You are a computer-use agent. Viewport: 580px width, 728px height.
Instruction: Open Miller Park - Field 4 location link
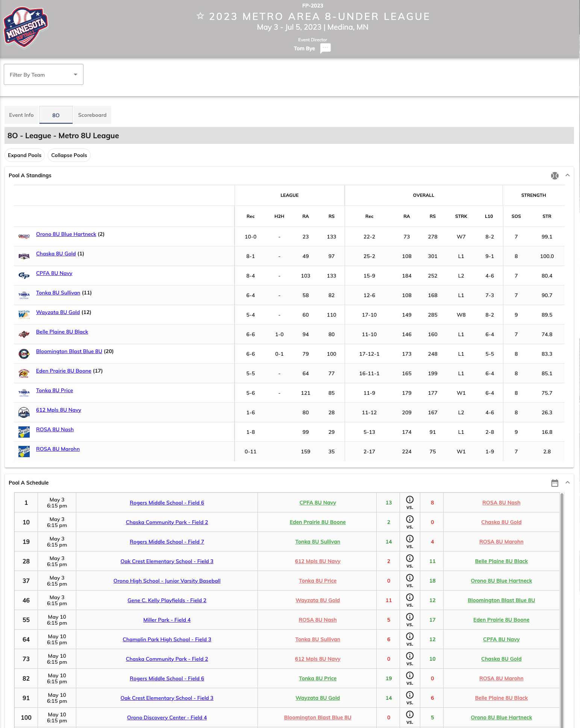[x=167, y=620]
